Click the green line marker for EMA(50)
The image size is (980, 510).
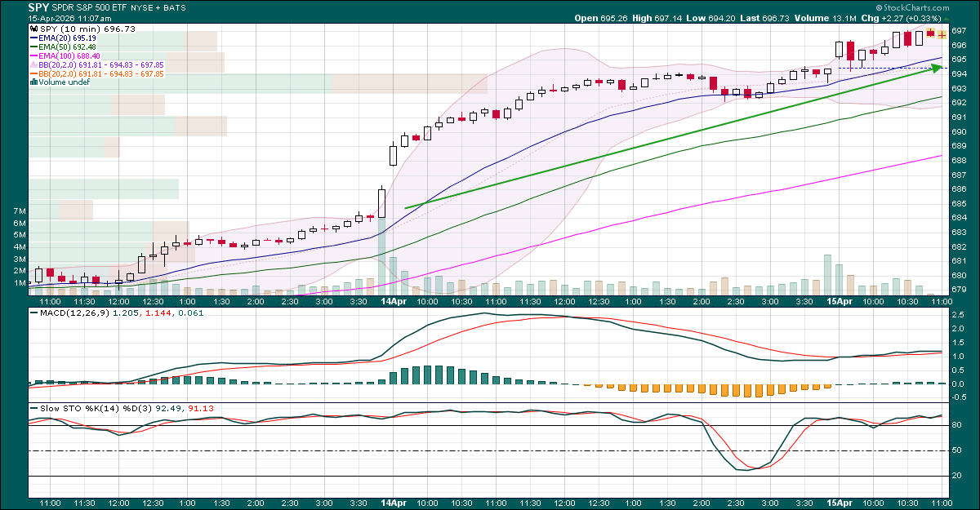(x=33, y=47)
